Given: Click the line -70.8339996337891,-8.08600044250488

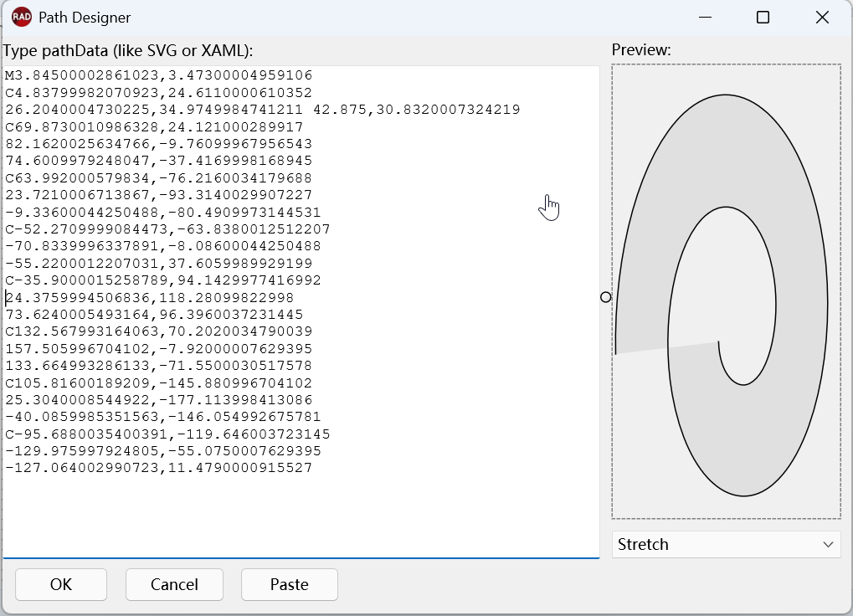Looking at the screenshot, I should [x=163, y=246].
